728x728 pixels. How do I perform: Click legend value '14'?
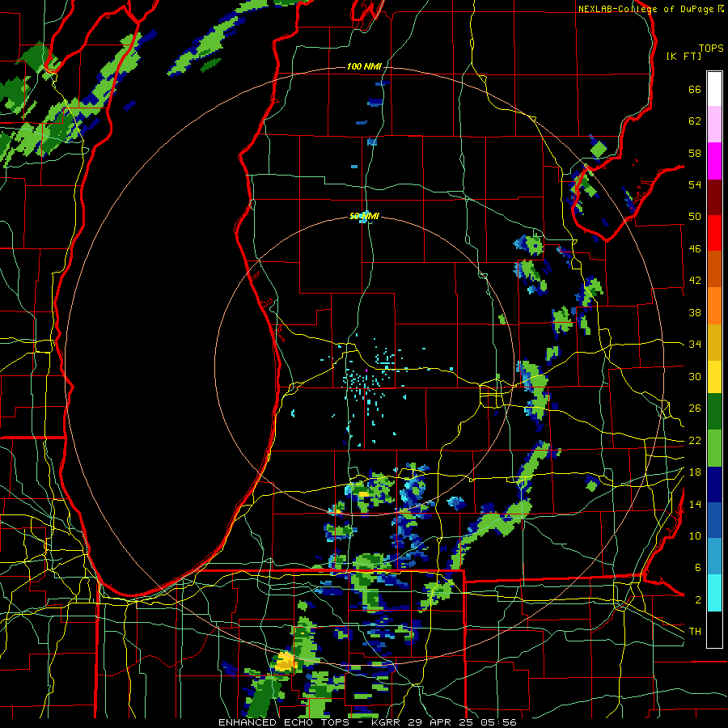click(695, 504)
